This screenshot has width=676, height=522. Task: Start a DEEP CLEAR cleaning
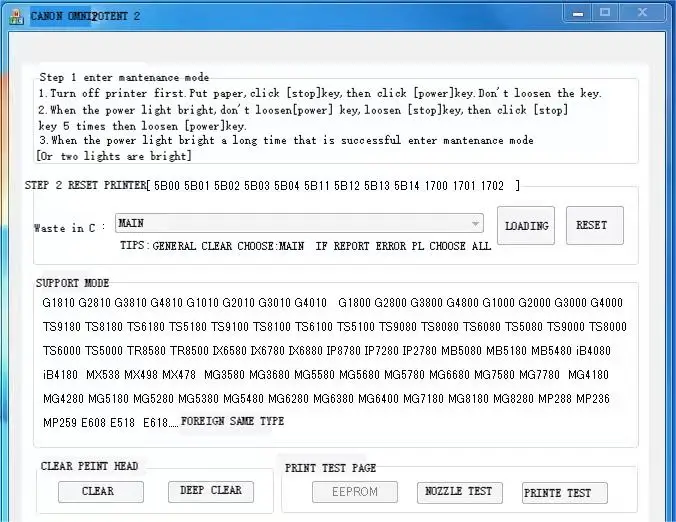point(211,492)
